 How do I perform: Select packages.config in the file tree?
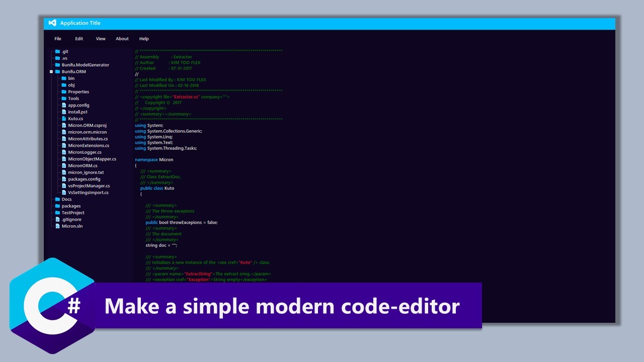(84, 179)
